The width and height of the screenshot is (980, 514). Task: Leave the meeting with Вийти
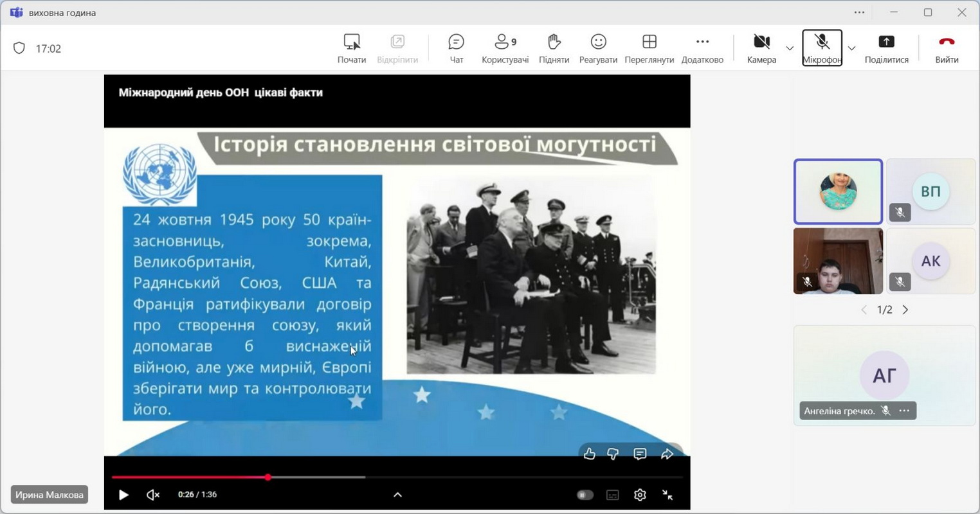[x=946, y=49]
